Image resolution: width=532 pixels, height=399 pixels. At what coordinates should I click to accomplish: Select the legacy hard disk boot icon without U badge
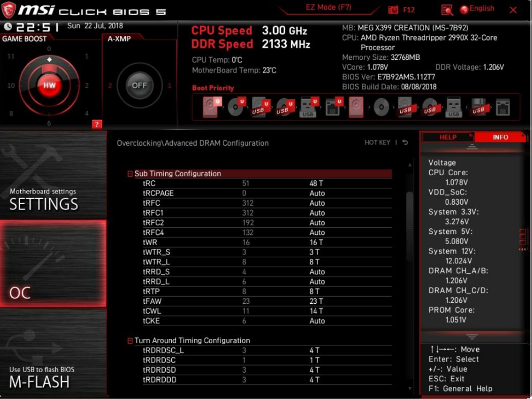pyautogui.click(x=356, y=107)
